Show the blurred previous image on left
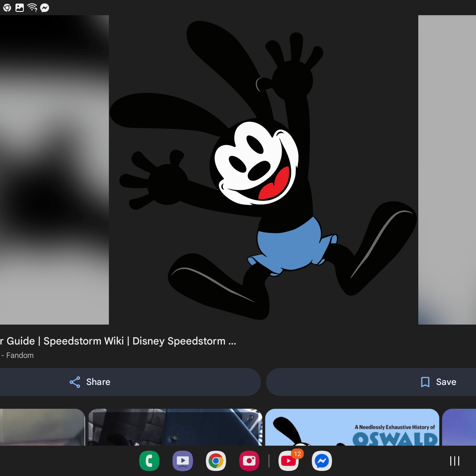This screenshot has width=476, height=476. pyautogui.click(x=54, y=170)
